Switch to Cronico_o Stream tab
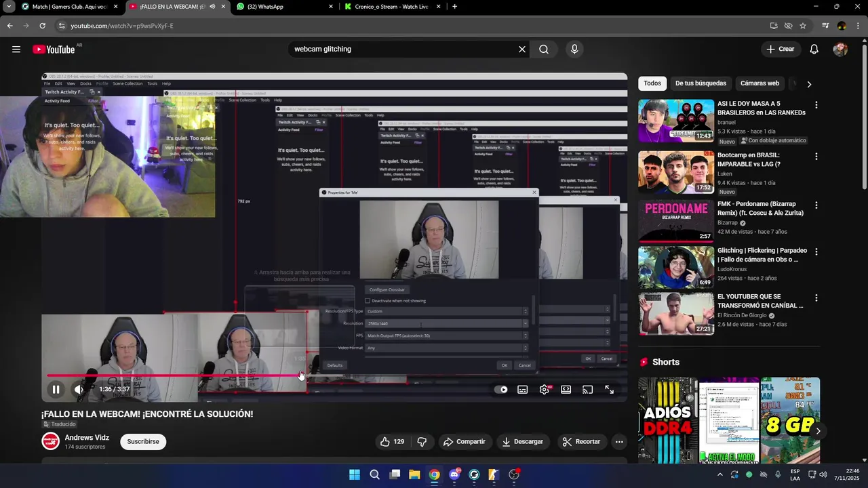This screenshot has height=488, width=868. [394, 7]
